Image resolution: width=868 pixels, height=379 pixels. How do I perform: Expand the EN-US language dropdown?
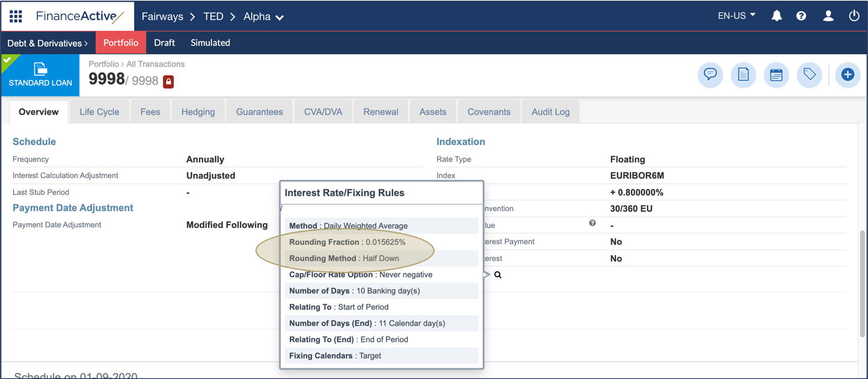tap(736, 16)
